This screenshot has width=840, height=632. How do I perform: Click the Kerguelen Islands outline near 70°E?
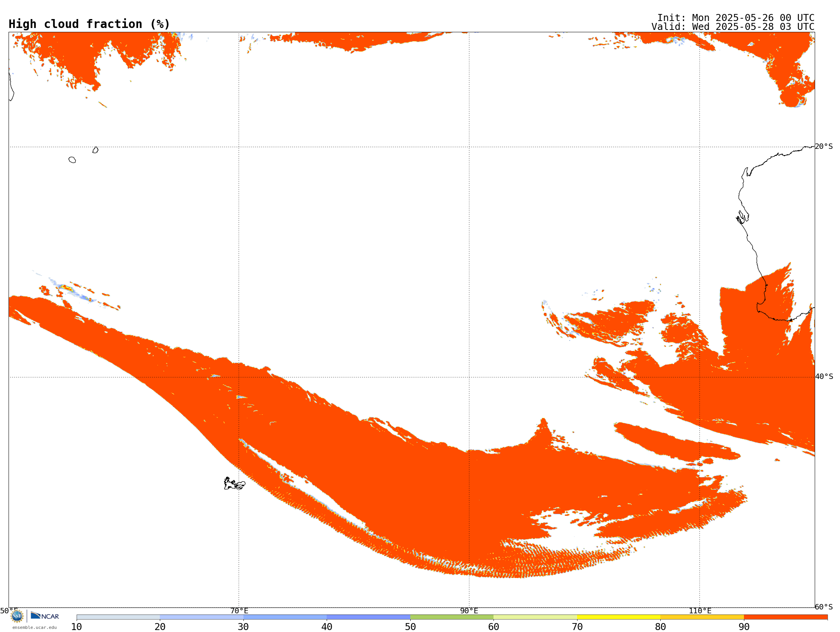coord(234,484)
